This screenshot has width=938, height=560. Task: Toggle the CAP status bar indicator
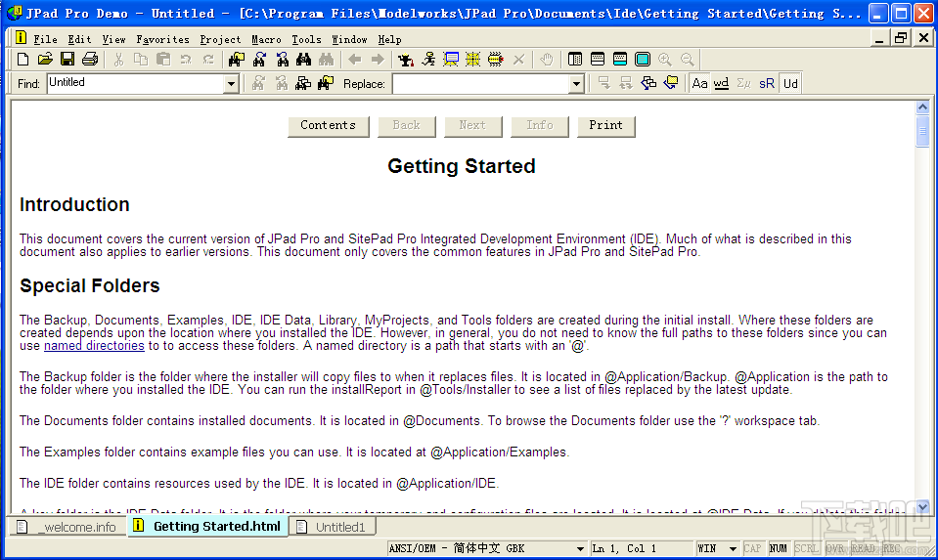click(x=752, y=548)
